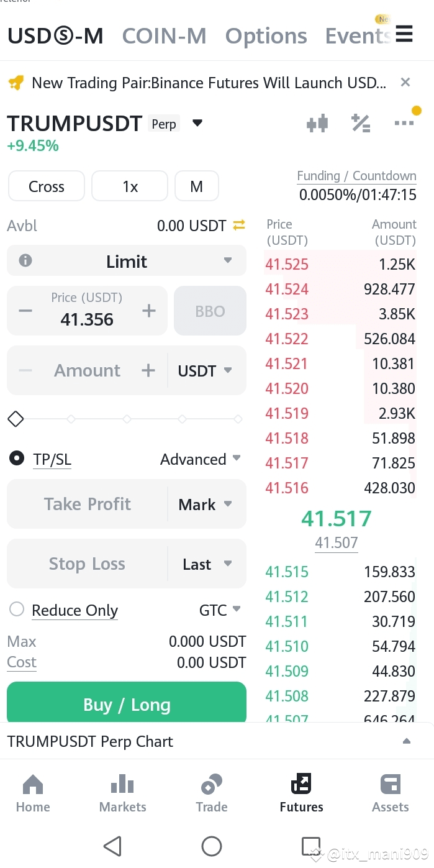Click the info icon in Limit box
The width and height of the screenshot is (434, 868).
(x=25, y=261)
